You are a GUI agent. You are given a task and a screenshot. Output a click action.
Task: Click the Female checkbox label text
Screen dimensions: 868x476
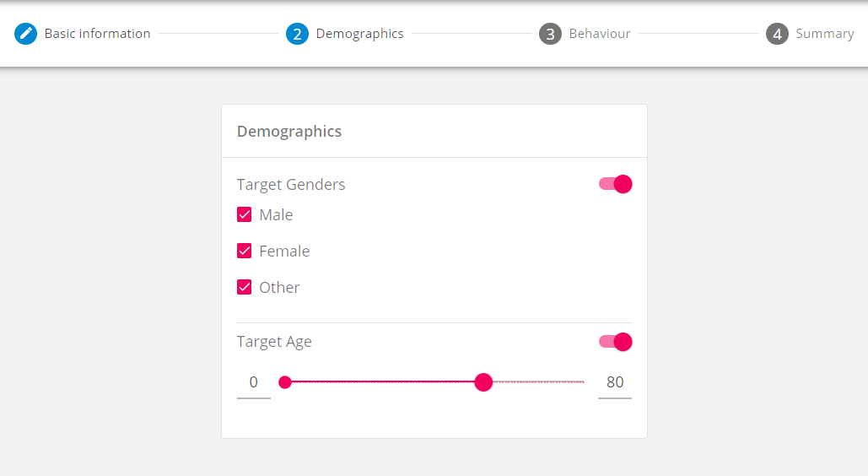click(284, 251)
